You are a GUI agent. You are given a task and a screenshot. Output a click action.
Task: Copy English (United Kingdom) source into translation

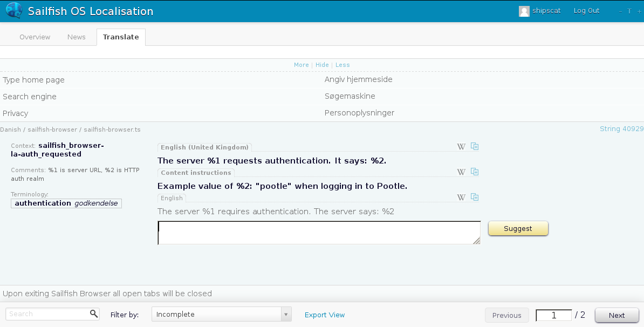[x=475, y=146]
